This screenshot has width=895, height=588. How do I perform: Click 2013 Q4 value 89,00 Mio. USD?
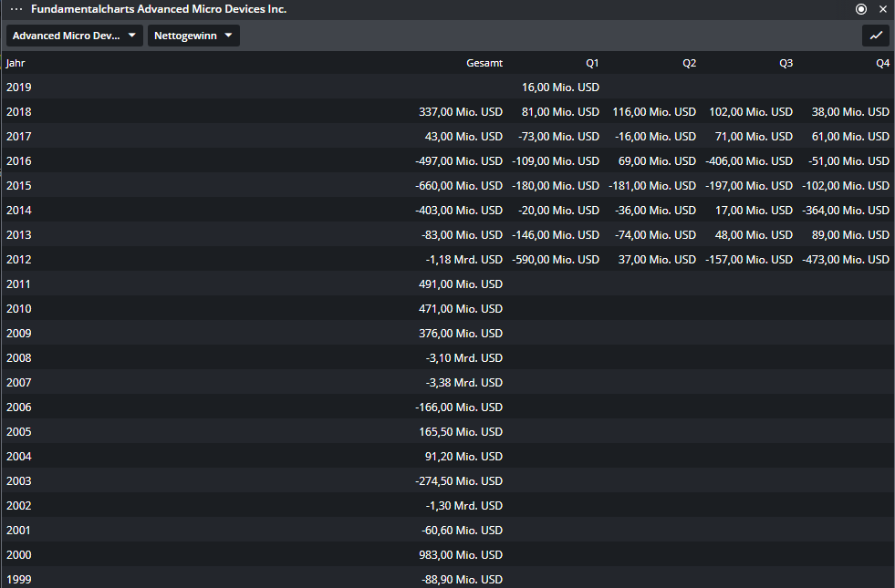click(x=850, y=234)
